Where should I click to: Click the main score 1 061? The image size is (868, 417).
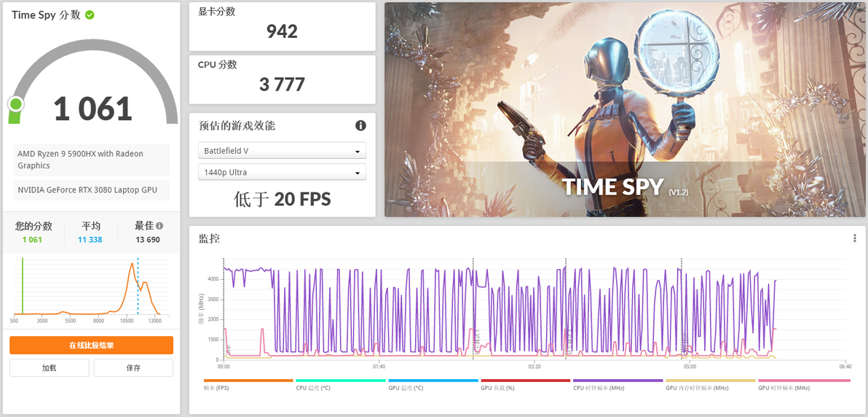pyautogui.click(x=92, y=109)
